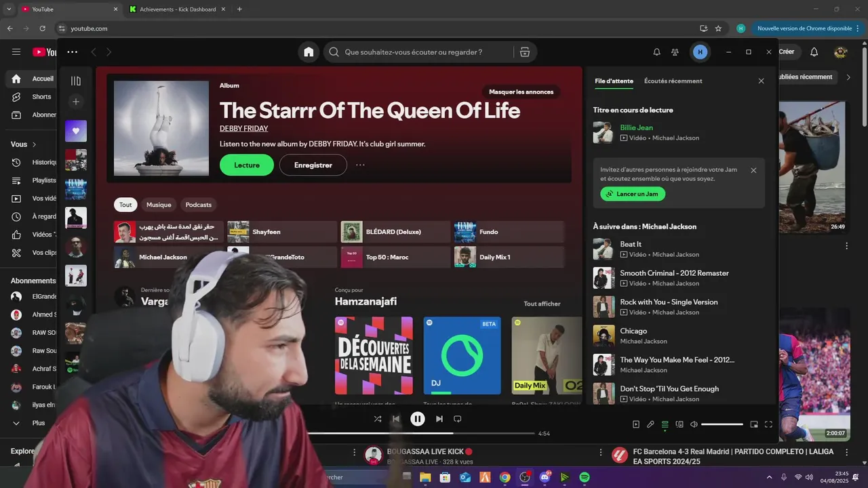The width and height of the screenshot is (868, 488).
Task: Select the Musique filter chip
Action: pos(159,205)
